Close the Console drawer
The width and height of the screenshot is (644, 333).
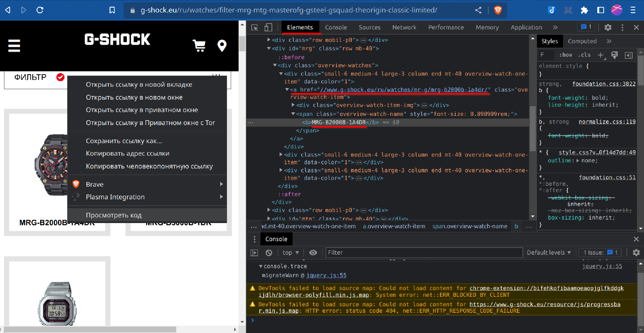pyautogui.click(x=636, y=239)
